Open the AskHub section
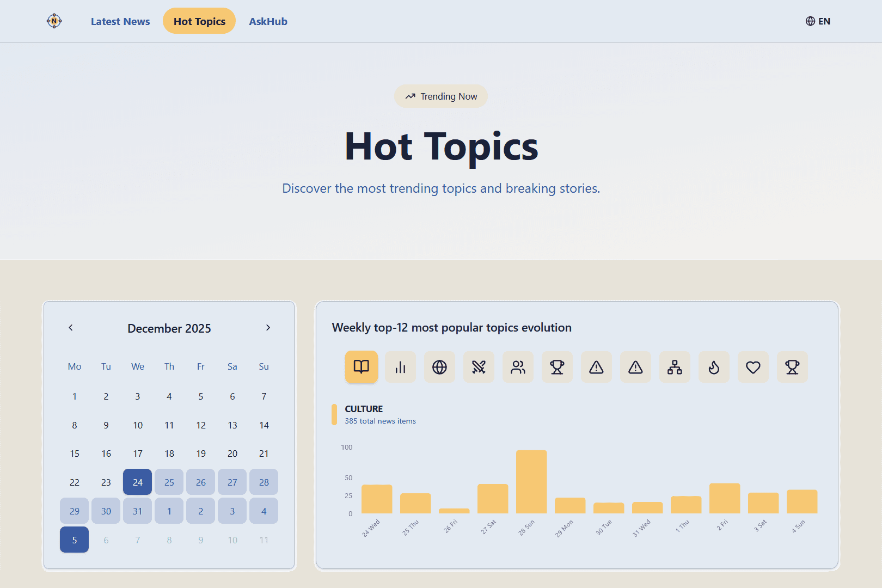Viewport: 882px width, 588px height. coord(268,21)
